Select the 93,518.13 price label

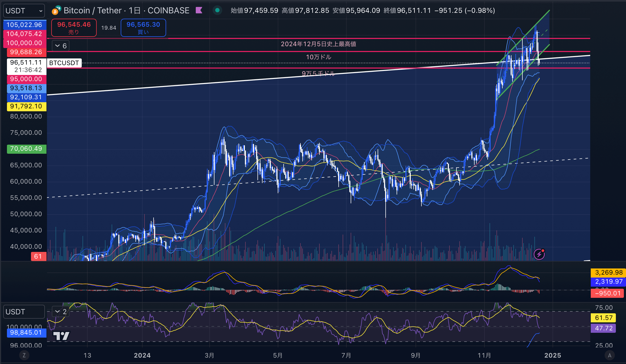26,88
